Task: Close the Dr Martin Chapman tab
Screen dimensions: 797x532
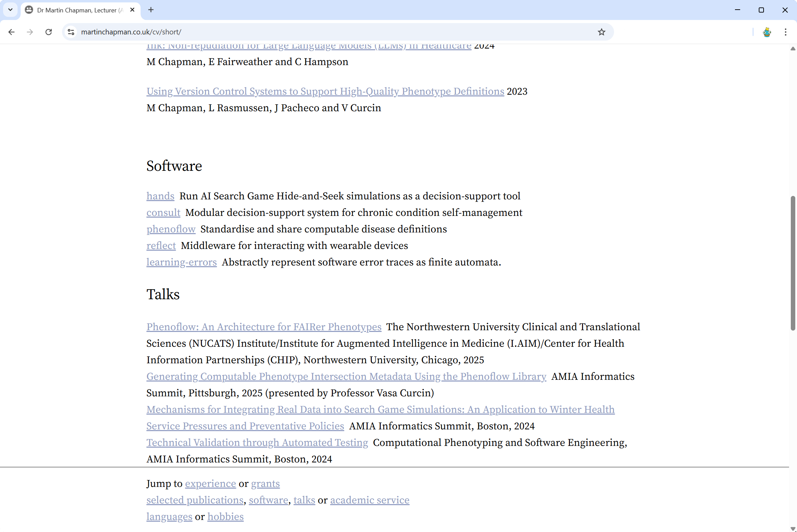Action: (x=132, y=10)
